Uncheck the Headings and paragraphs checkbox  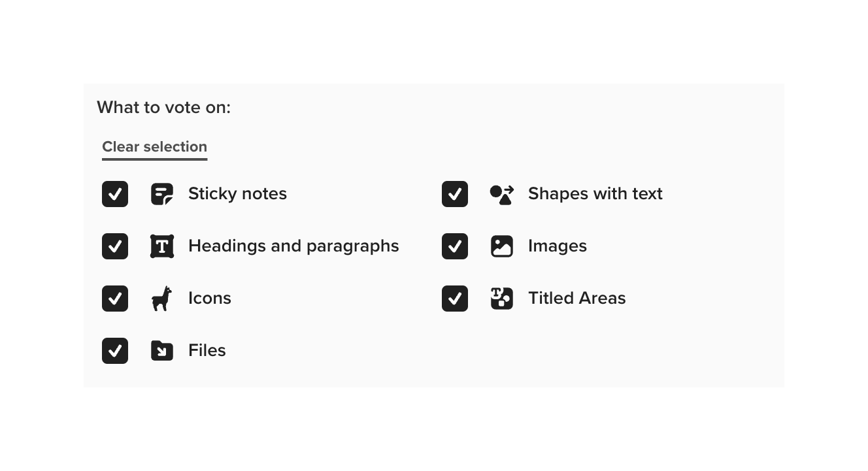(114, 246)
